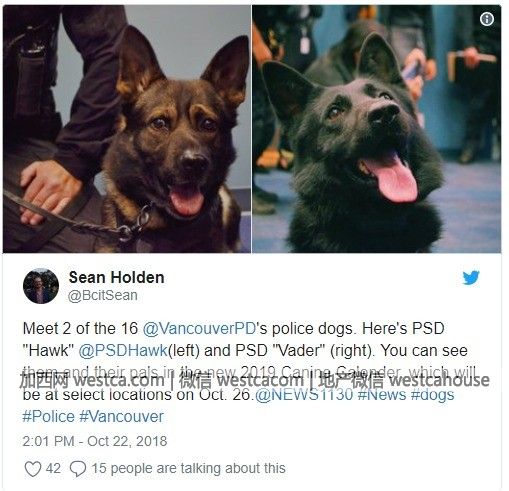Screen dimensions: 509x491
Task: Open the #Police hashtag
Action: 49,417
